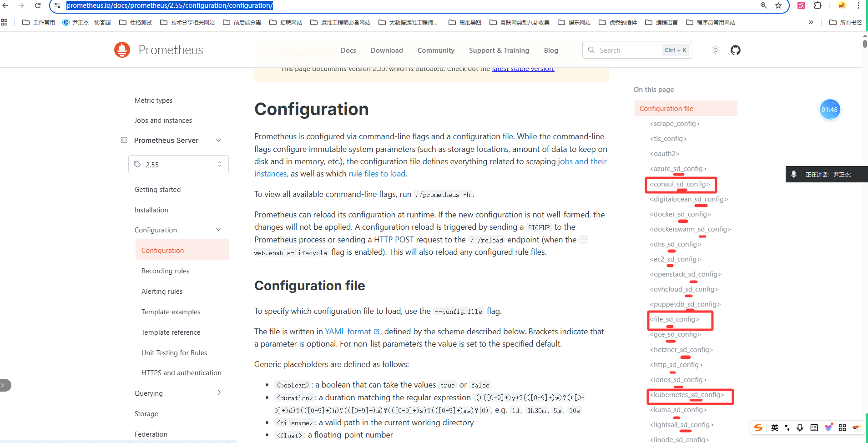
Task: Follow the 'rule files to load' link
Action: [377, 174]
